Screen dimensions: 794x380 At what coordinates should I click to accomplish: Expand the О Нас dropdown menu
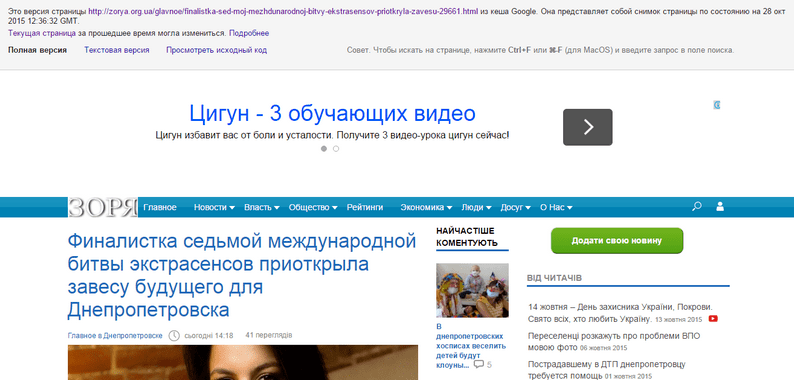(x=556, y=207)
